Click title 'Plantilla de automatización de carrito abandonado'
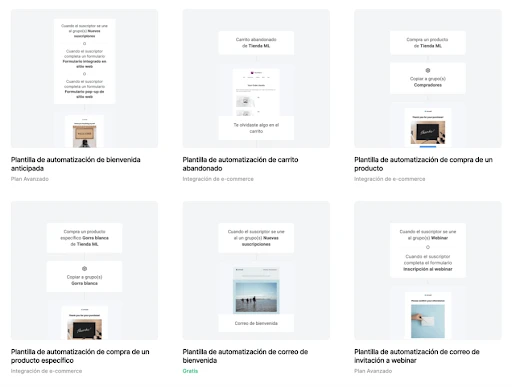 point(240,164)
